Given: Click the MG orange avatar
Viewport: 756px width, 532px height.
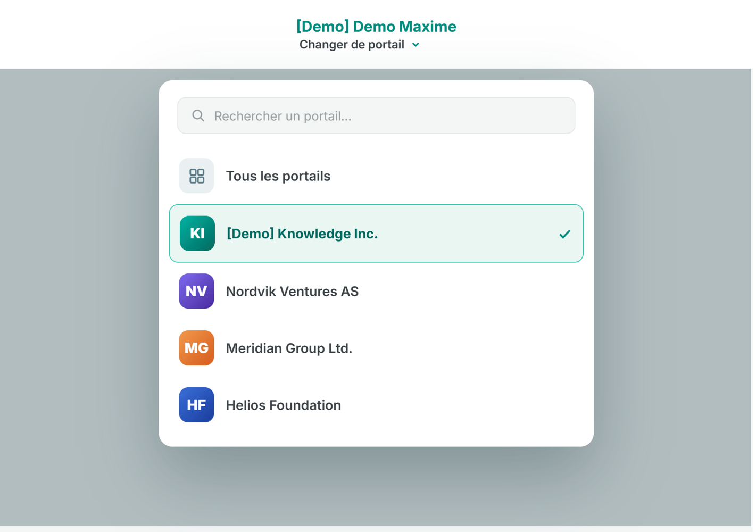Looking at the screenshot, I should 196,348.
